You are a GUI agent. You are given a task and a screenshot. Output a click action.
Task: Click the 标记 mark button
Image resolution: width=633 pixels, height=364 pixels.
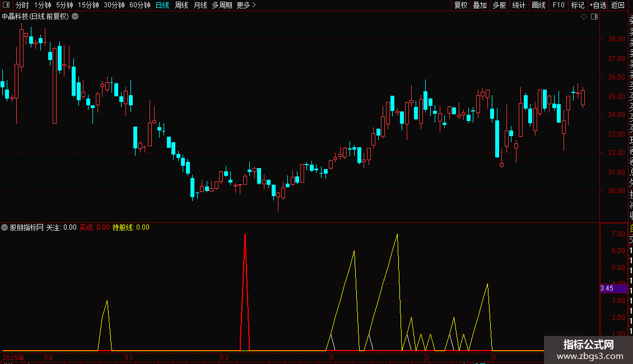click(578, 5)
